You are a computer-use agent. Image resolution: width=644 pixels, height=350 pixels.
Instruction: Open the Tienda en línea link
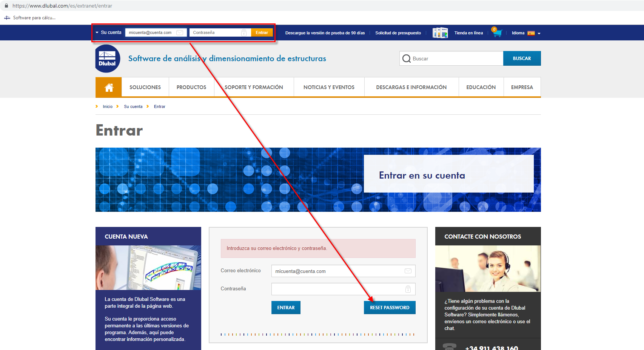(x=468, y=33)
